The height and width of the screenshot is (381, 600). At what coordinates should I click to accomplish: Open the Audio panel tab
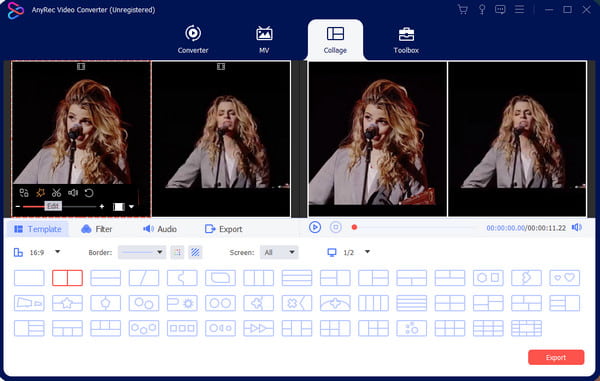click(x=160, y=229)
